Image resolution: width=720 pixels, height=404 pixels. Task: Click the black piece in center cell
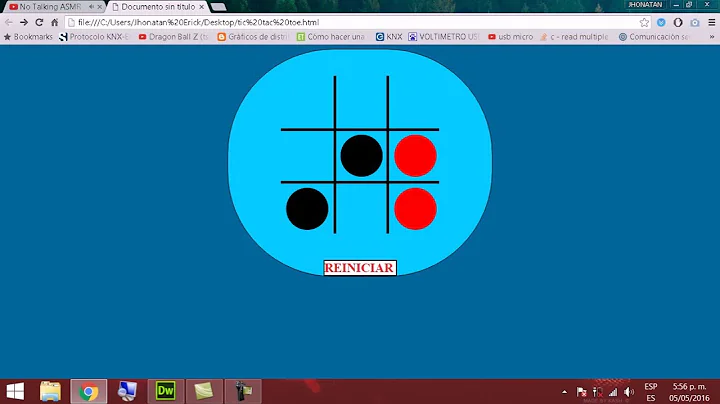tap(361, 156)
